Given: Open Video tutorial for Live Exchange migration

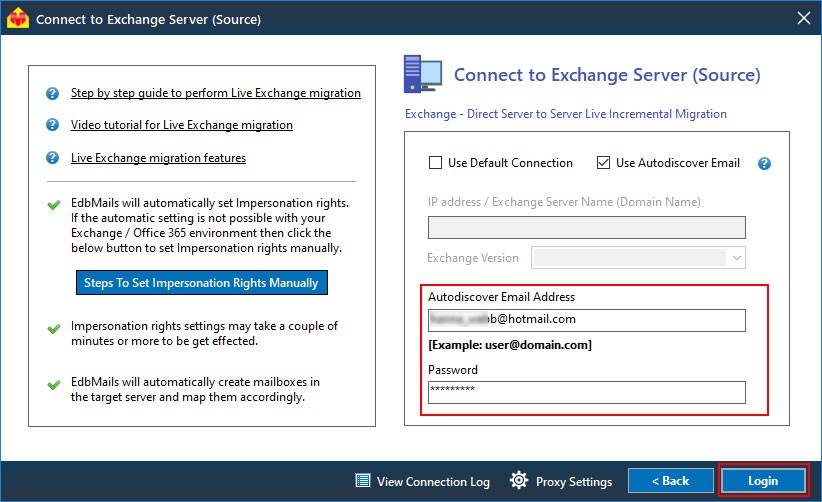Looking at the screenshot, I should click(181, 125).
